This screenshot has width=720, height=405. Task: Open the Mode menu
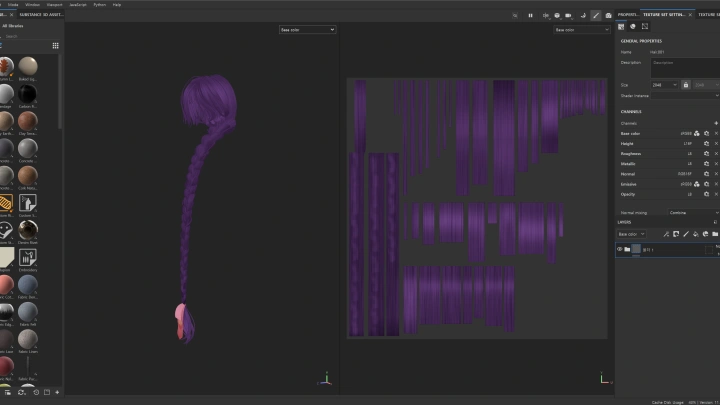(x=13, y=5)
